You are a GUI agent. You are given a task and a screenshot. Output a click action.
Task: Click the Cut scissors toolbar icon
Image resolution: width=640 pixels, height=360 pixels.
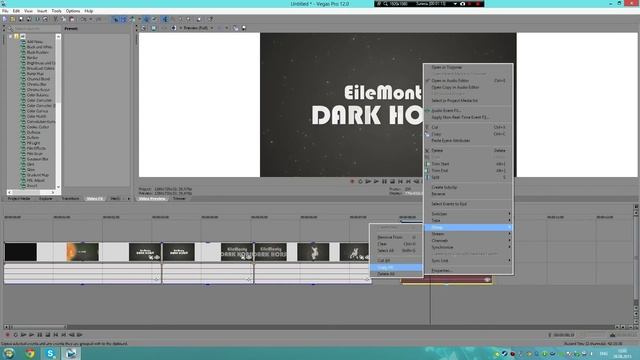56,19
